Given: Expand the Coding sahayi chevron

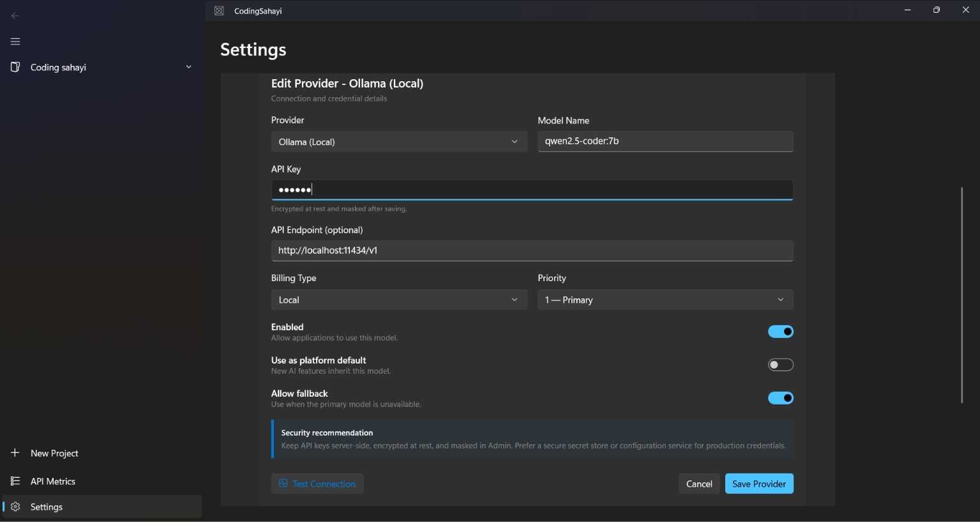Looking at the screenshot, I should pos(188,67).
